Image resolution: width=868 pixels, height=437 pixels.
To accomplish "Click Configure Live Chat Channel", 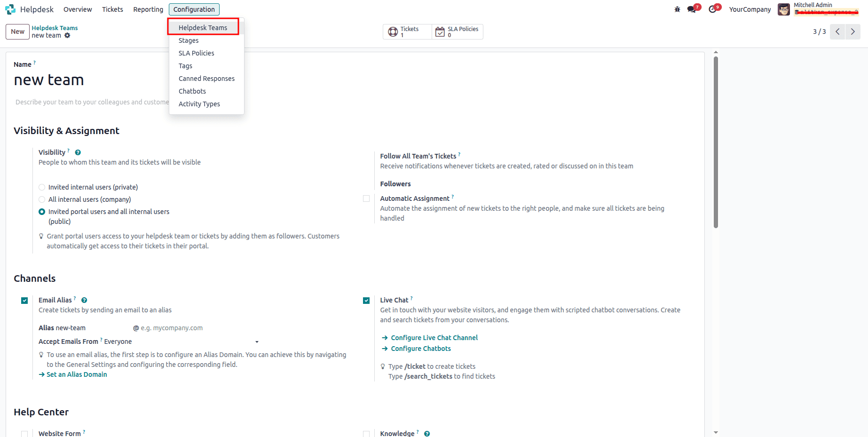I will [434, 337].
